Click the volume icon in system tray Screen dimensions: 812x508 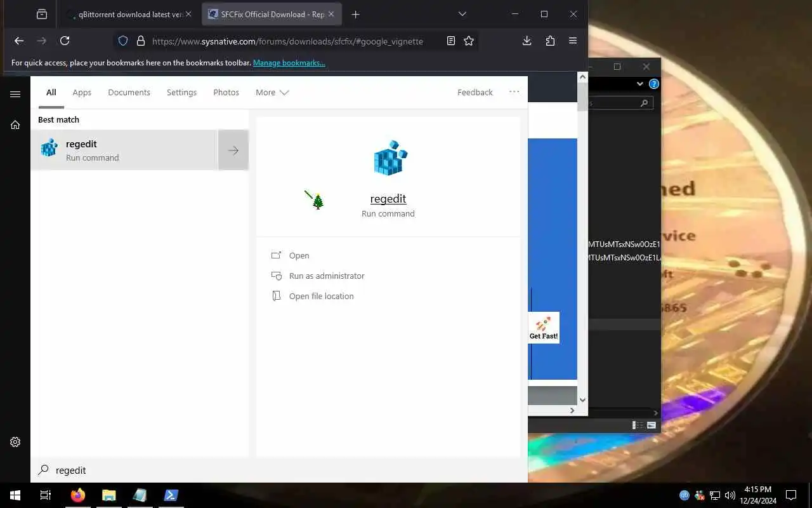tap(730, 495)
